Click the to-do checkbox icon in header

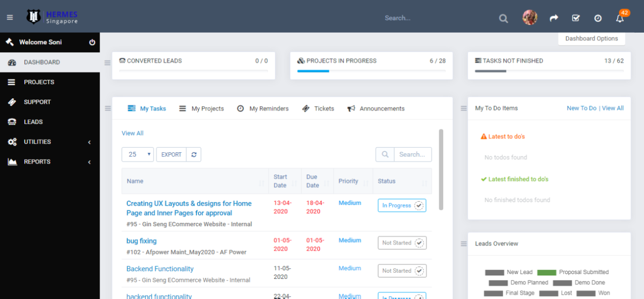point(575,18)
